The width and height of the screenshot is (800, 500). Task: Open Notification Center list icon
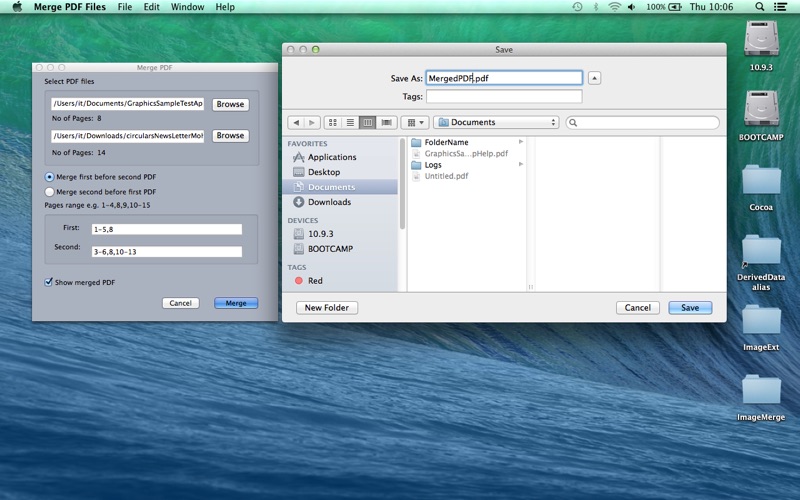click(x=780, y=7)
